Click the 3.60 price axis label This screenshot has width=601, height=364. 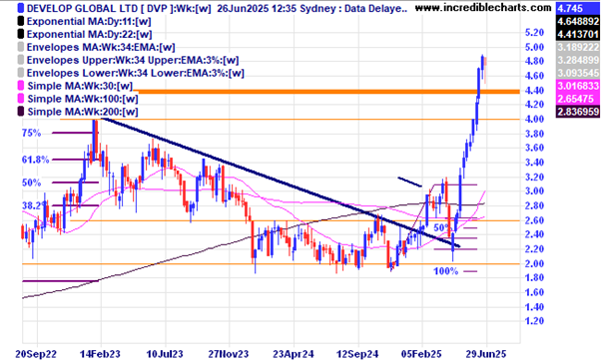(535, 148)
